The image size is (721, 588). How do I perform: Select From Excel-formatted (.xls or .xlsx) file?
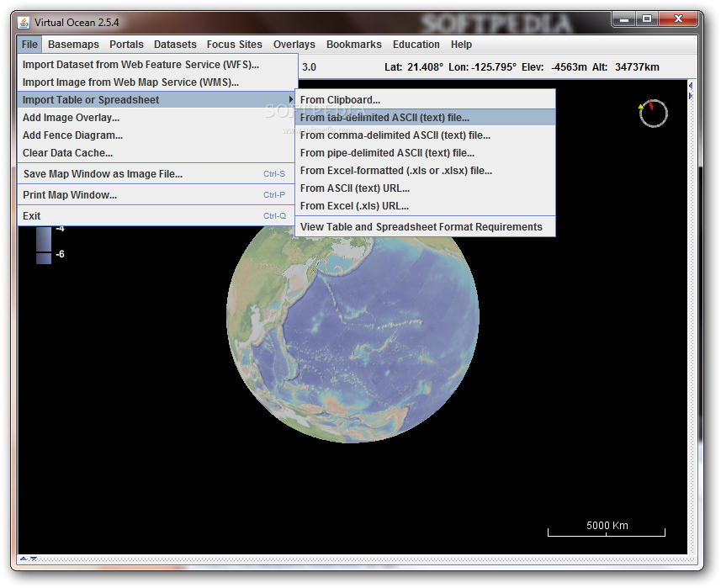[425, 171]
